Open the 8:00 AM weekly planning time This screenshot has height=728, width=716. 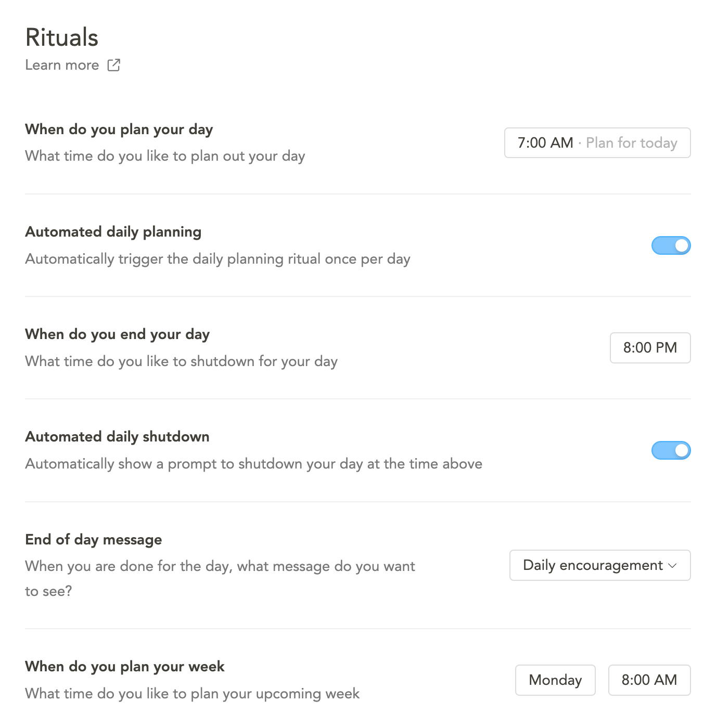[x=649, y=680]
